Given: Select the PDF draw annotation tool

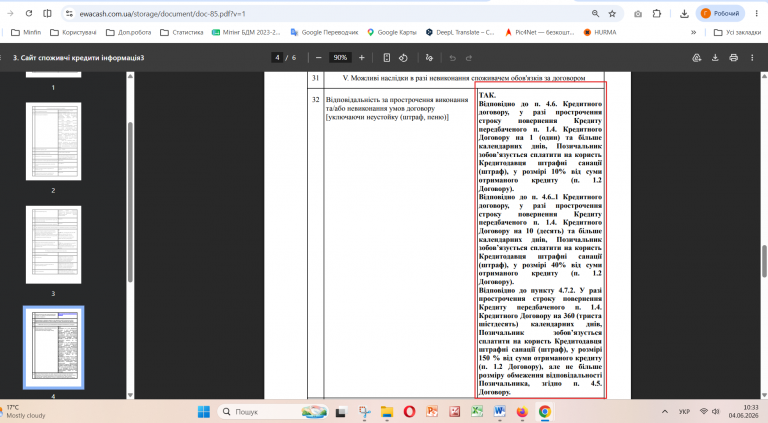Looking at the screenshot, I should coord(429,58).
